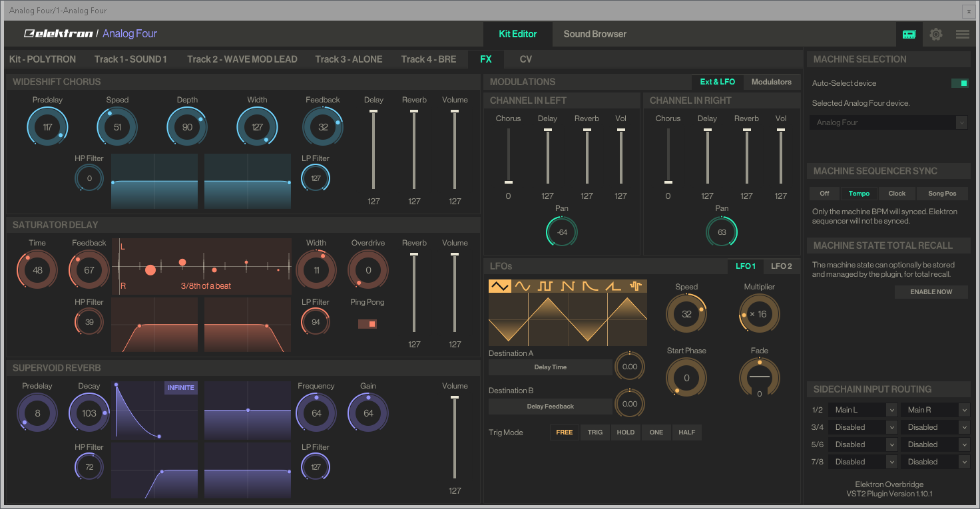Click the delay tap display showing 3/8th of a beat
980x509 pixels.
202,266
